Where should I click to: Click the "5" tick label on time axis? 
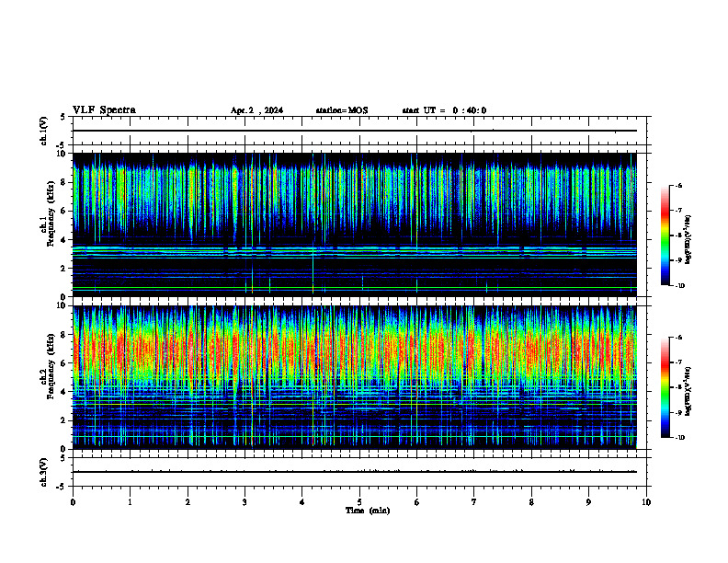pyautogui.click(x=359, y=502)
